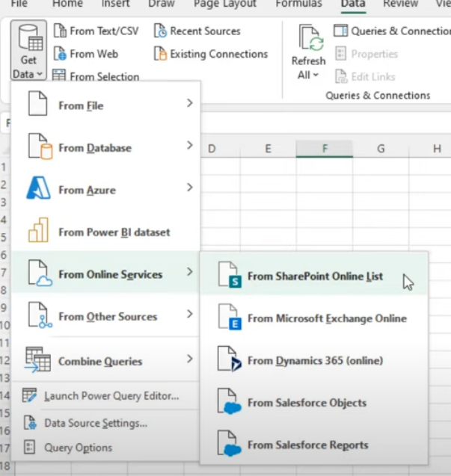Switch to the Insert ribbon tab
Viewport: 451px width, 476px height.
(115, 3)
